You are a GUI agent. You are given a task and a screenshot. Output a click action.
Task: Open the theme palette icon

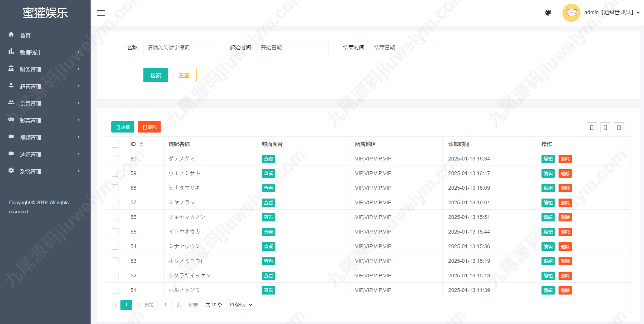pyautogui.click(x=548, y=13)
